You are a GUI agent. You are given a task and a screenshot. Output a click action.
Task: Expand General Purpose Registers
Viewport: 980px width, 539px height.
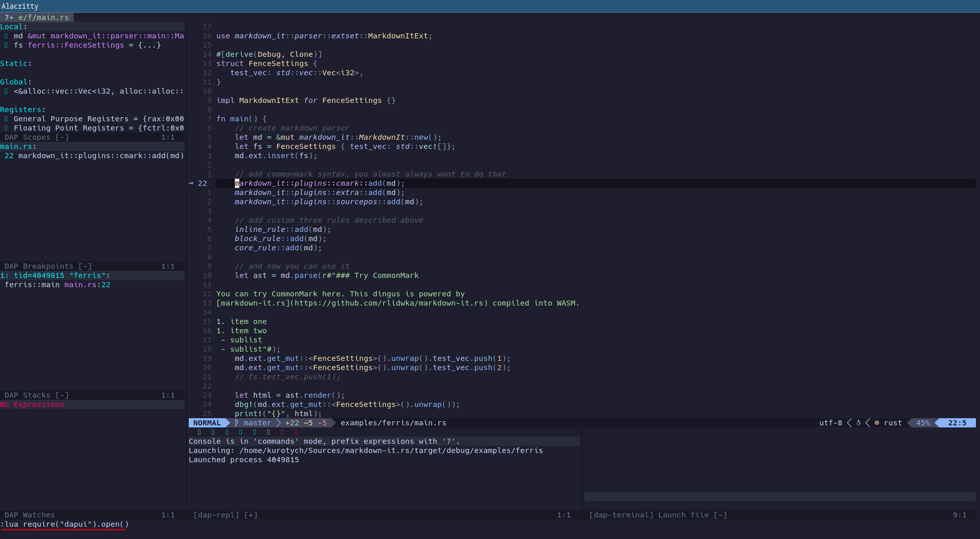6,119
